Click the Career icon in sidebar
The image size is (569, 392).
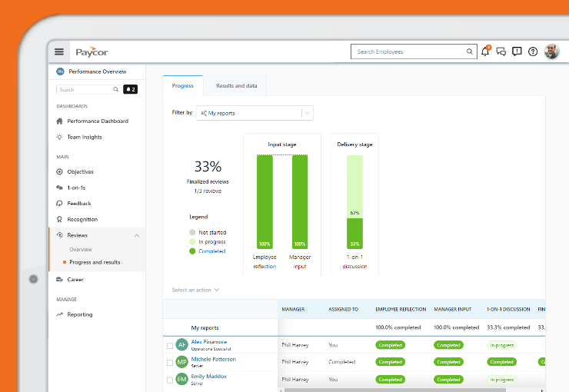[x=59, y=279]
